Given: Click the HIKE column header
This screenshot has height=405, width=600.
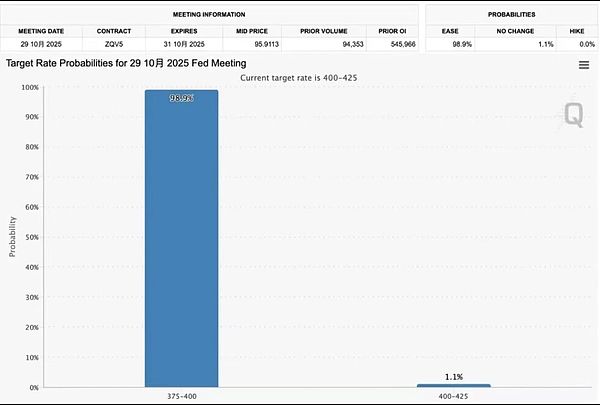Looking at the screenshot, I should [576, 32].
